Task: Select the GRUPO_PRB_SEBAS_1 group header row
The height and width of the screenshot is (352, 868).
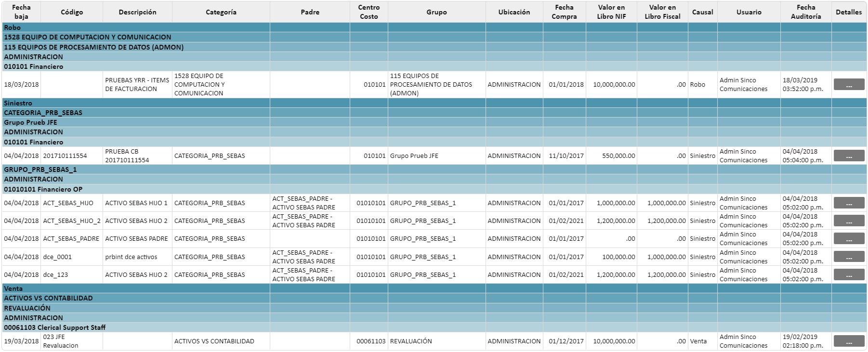Action: [x=434, y=169]
